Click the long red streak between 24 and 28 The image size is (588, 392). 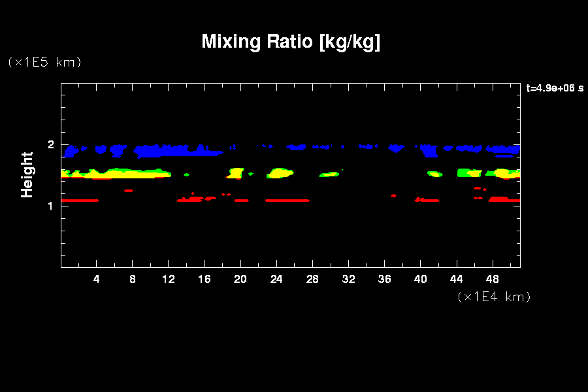287,201
